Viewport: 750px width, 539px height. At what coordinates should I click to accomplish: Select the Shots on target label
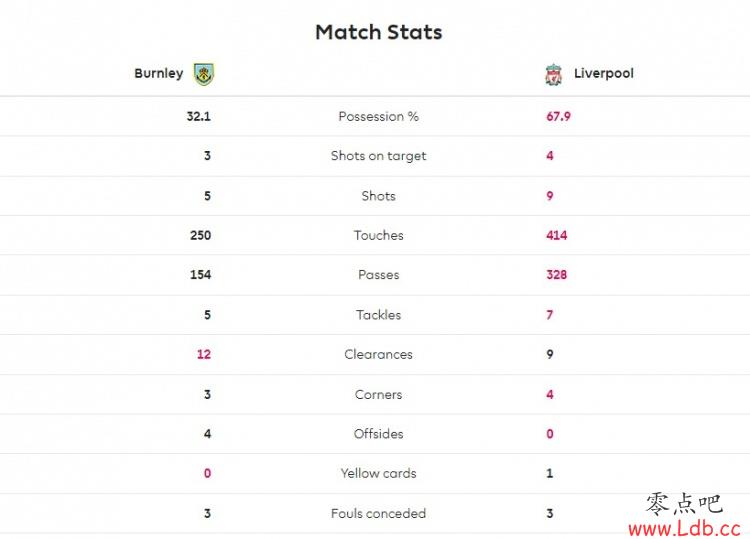tap(378, 156)
